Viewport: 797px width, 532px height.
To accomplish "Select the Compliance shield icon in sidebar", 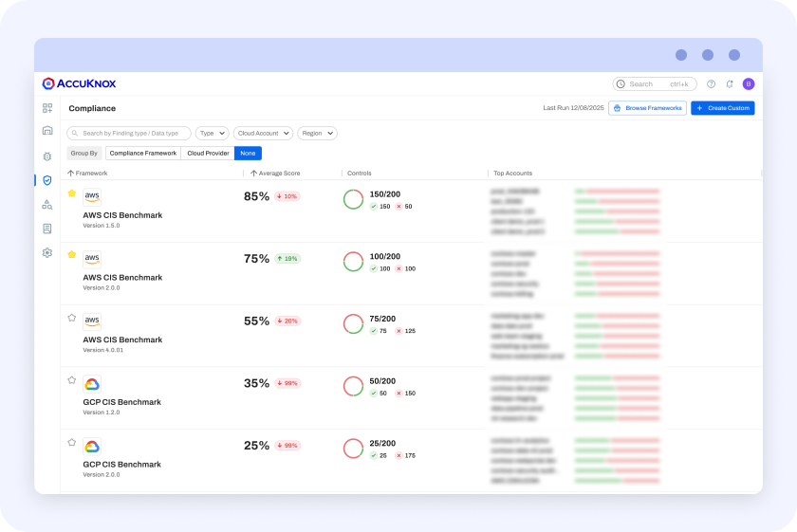I will point(47,180).
